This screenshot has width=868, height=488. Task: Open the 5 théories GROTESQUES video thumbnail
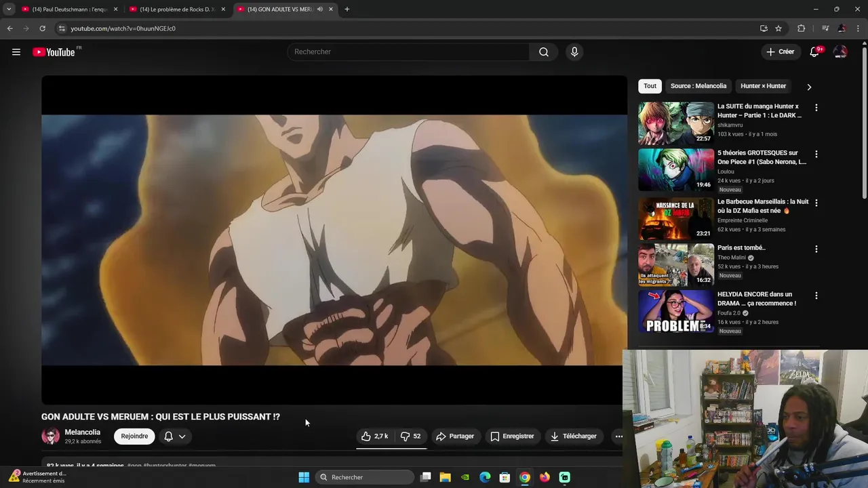pos(676,170)
